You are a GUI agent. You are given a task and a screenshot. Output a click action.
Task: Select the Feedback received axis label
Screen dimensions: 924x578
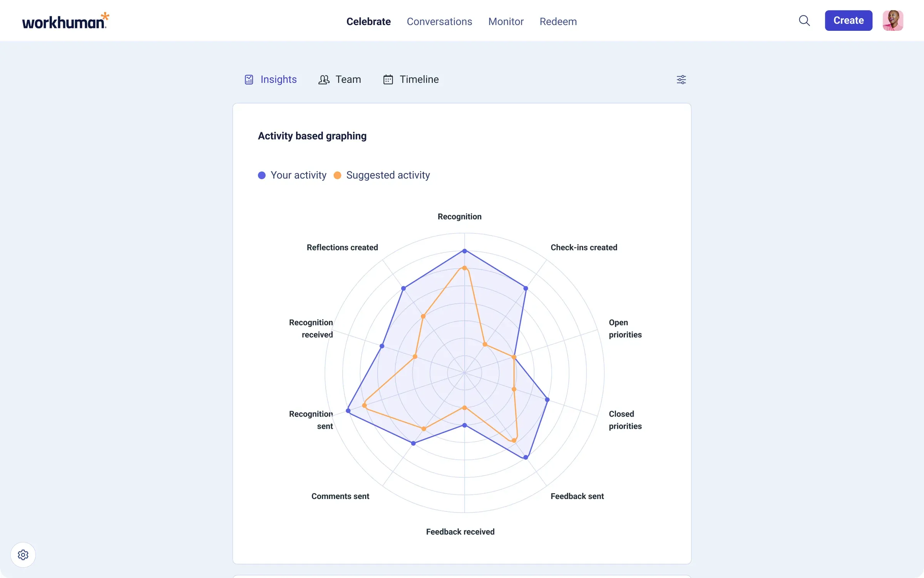tap(460, 532)
